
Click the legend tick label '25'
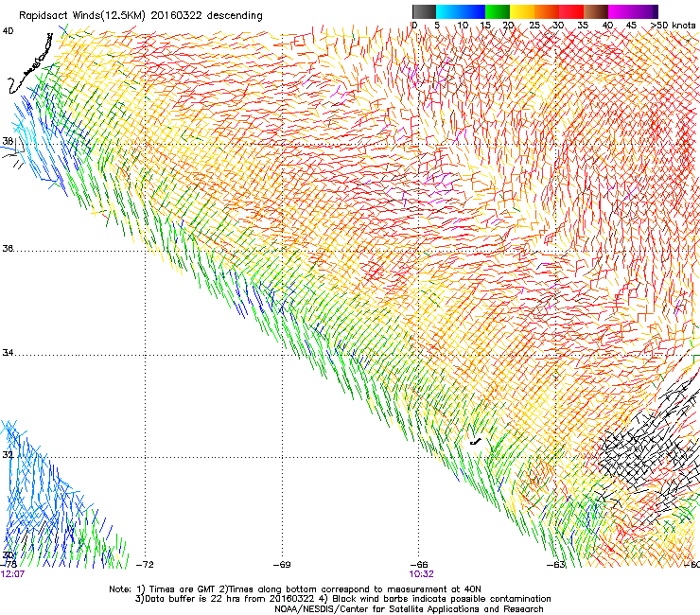click(534, 25)
